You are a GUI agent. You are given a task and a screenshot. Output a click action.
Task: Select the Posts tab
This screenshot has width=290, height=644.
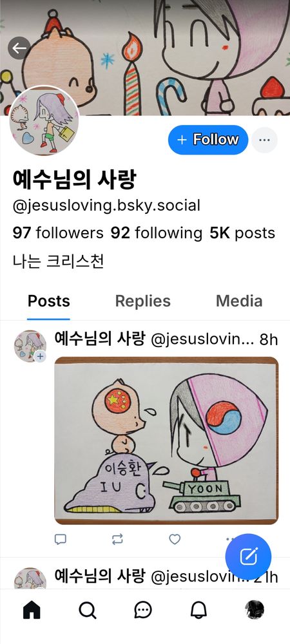49,301
